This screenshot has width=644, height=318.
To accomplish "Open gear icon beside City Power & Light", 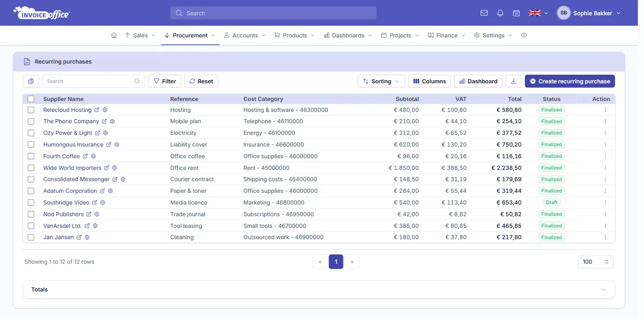I will [x=105, y=133].
